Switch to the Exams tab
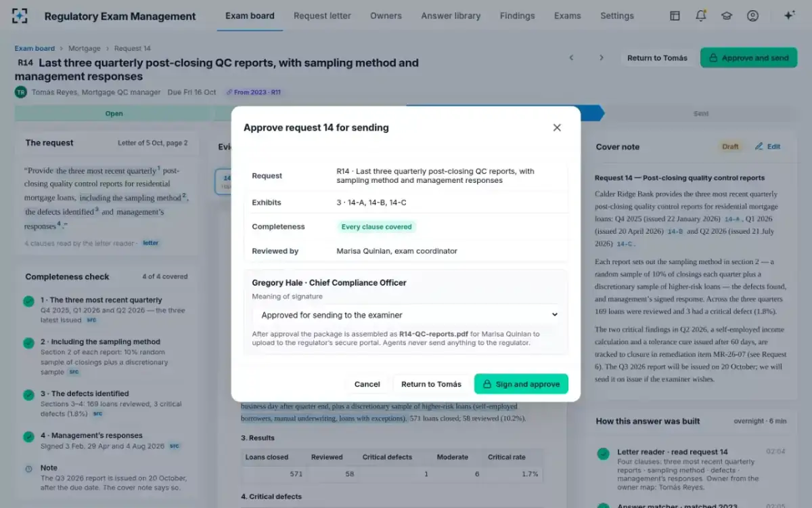This screenshot has width=812, height=508. point(567,16)
